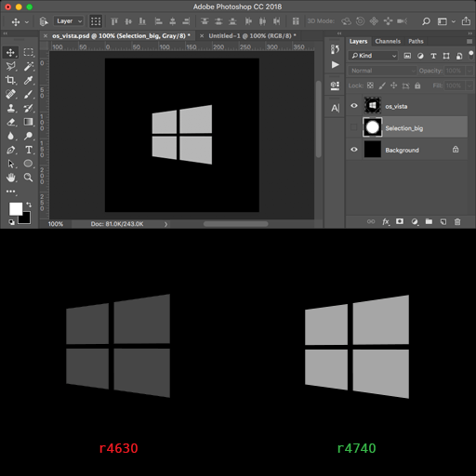The image size is (476, 476).
Task: Open the status bar info arrow
Action: tap(165, 224)
